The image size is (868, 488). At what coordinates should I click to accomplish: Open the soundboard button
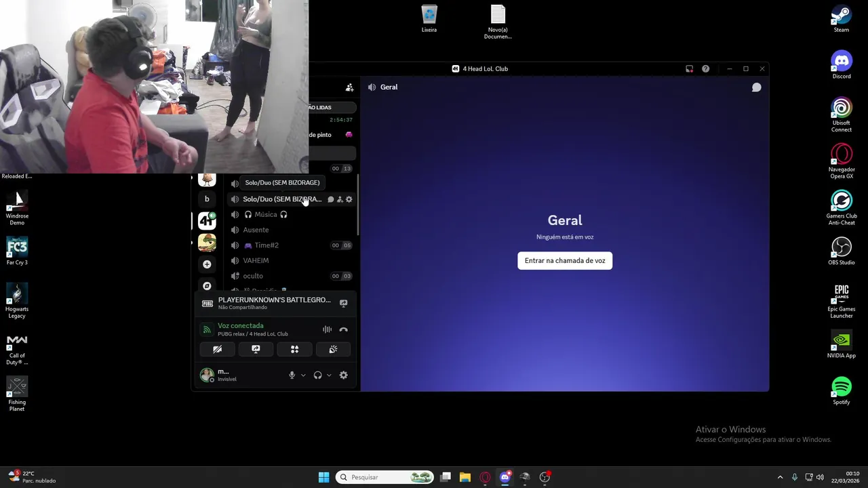pyautogui.click(x=333, y=349)
